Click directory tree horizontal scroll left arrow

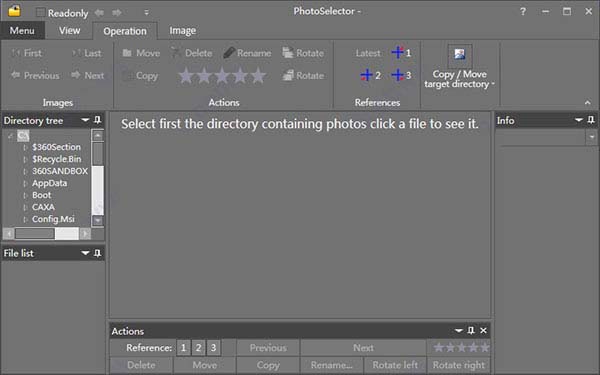point(9,233)
